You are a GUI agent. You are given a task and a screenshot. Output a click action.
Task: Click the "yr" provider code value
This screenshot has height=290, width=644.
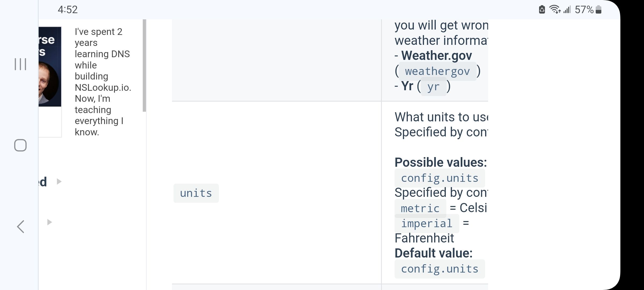pos(433,86)
